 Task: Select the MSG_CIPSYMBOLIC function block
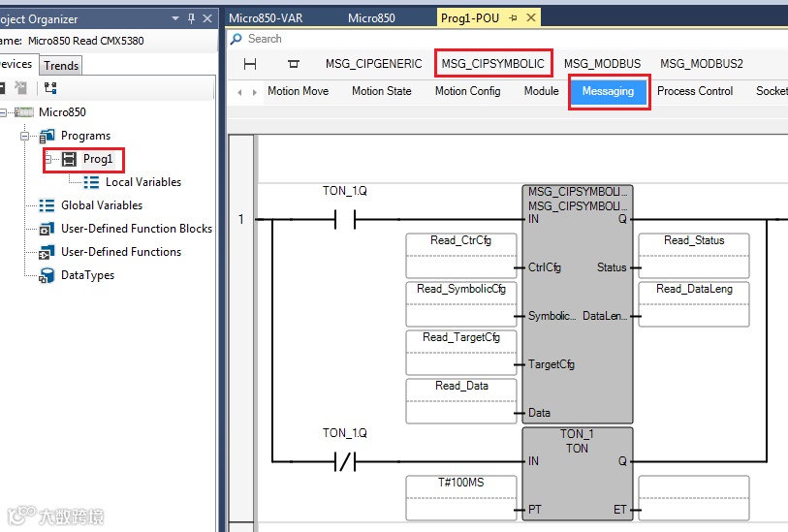(x=578, y=304)
